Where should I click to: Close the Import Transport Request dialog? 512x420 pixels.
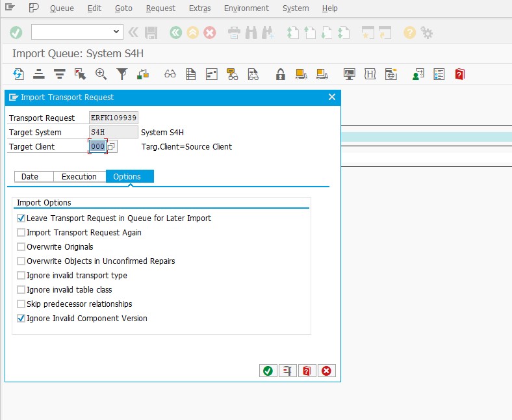(x=332, y=97)
